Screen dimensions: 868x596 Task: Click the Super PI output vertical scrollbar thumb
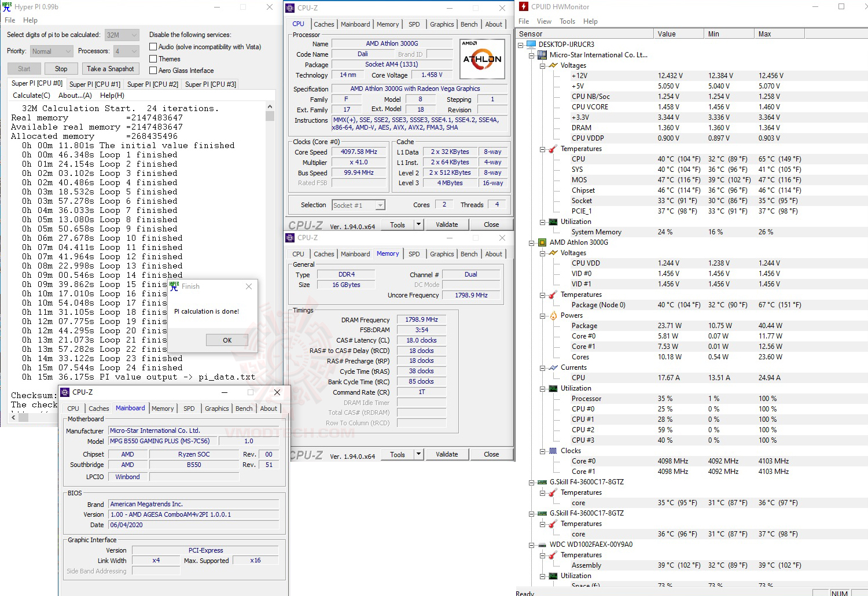point(270,116)
